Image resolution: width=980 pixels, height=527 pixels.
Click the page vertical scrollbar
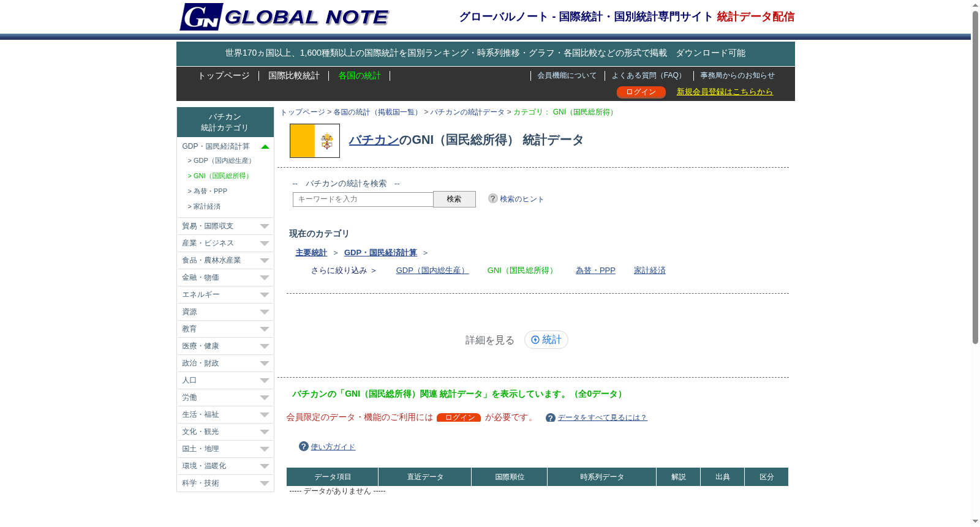[x=975, y=178]
